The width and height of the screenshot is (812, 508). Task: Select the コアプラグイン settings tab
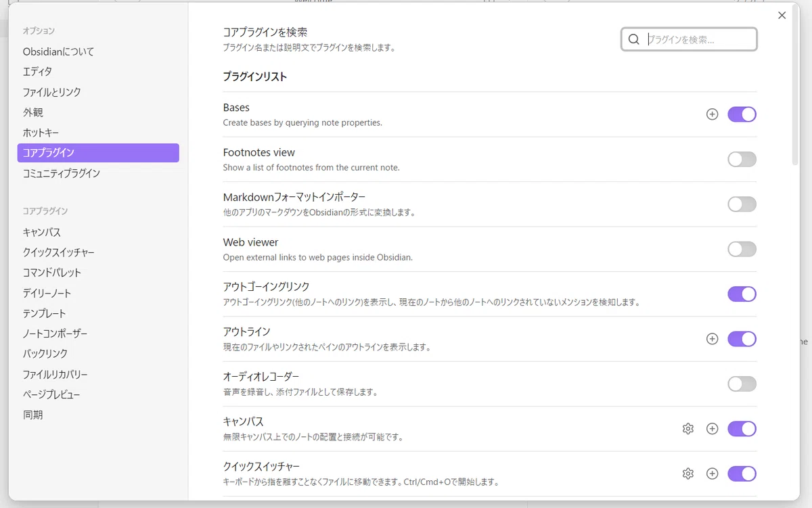tap(98, 153)
